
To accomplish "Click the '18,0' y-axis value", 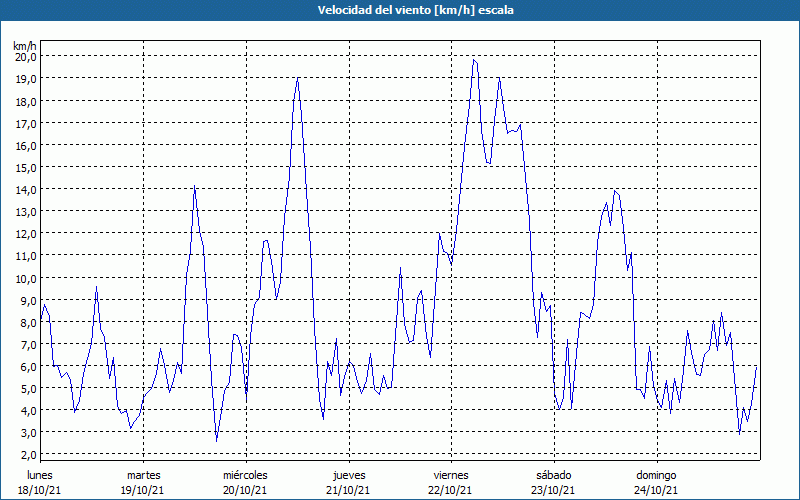I will click(x=26, y=101).
